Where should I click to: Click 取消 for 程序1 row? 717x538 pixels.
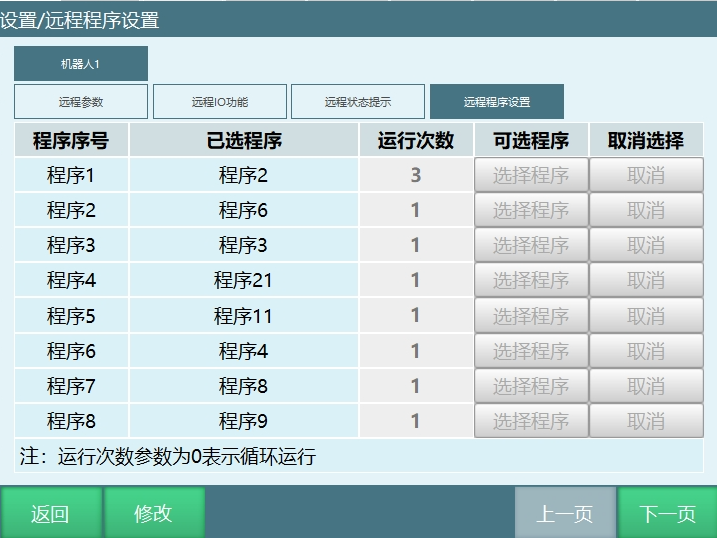tap(646, 175)
